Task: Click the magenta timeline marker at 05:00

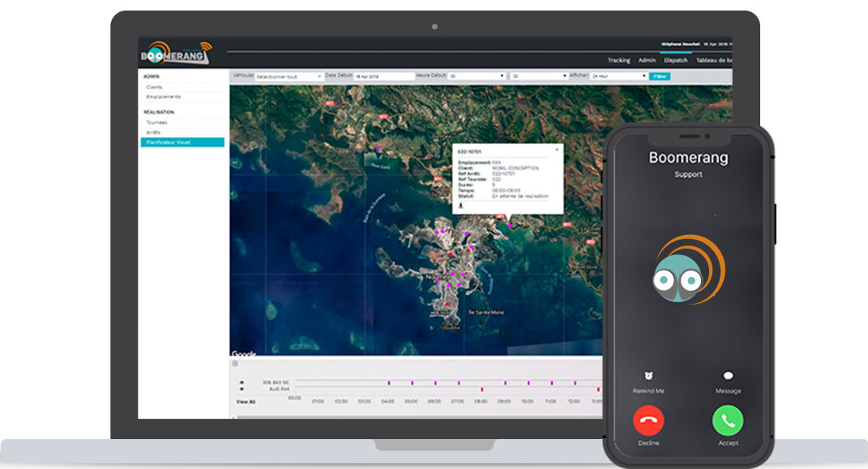Action: coord(413,382)
